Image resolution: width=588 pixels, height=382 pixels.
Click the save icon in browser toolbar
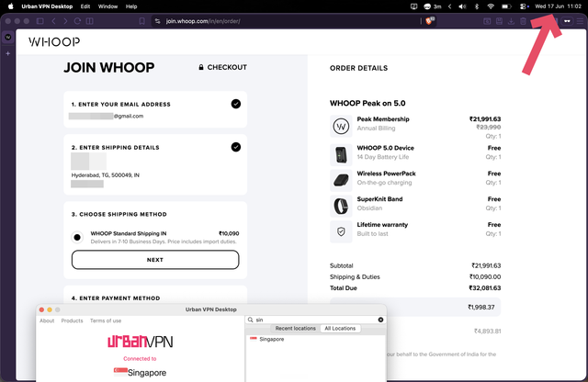coord(499,21)
